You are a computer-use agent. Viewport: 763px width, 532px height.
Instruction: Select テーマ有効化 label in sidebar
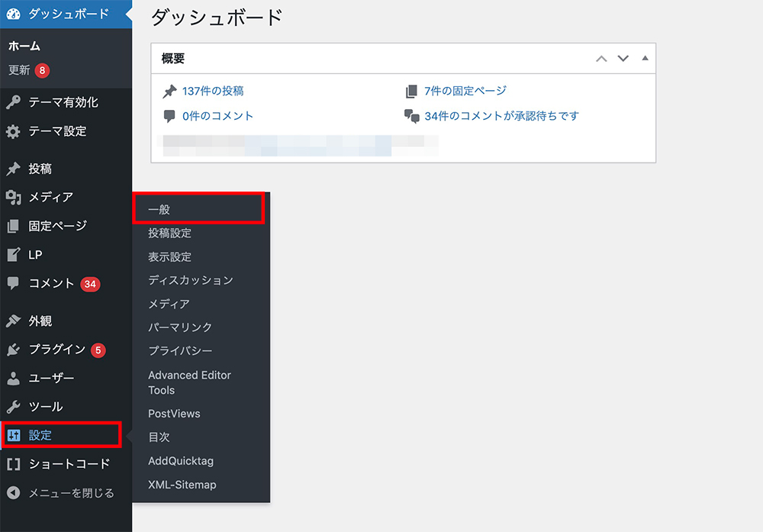pyautogui.click(x=63, y=102)
